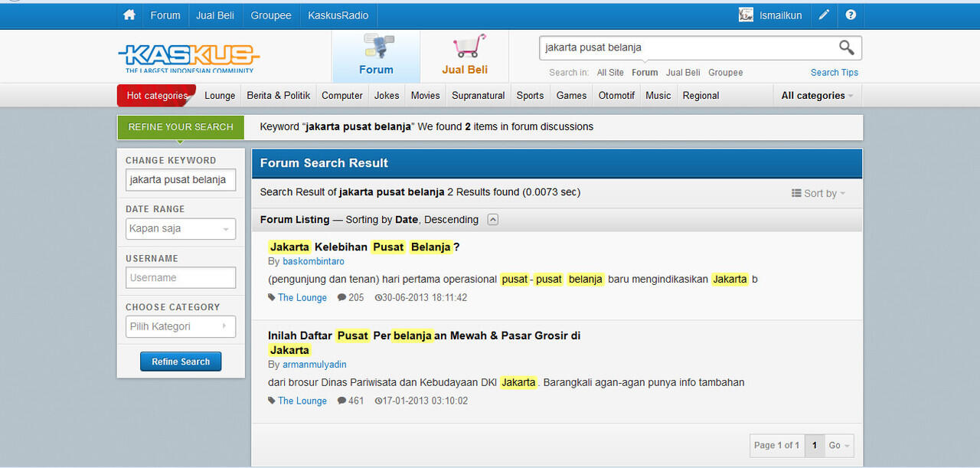Viewport: 980px width, 468px height.
Task: Open the Movies category
Action: coord(425,96)
